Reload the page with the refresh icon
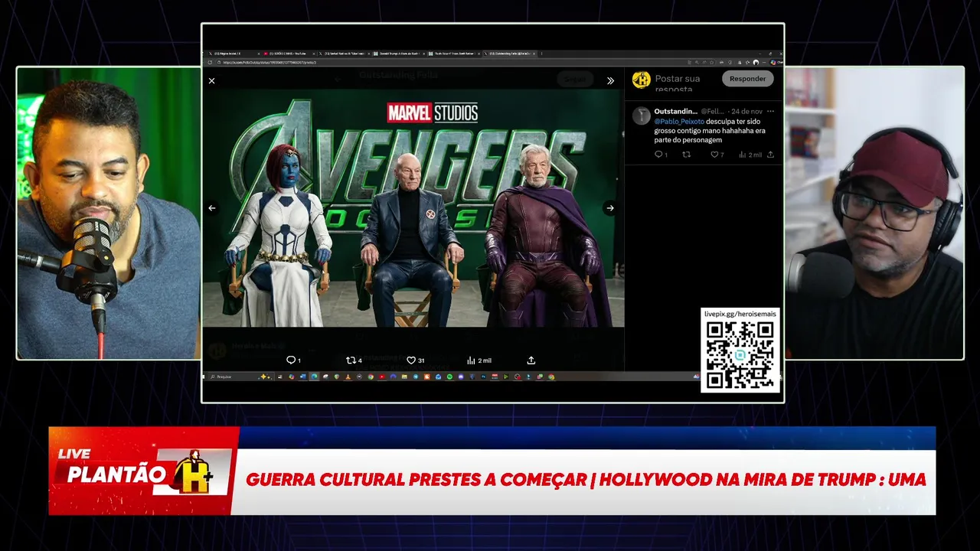This screenshot has height=551, width=980. point(210,63)
